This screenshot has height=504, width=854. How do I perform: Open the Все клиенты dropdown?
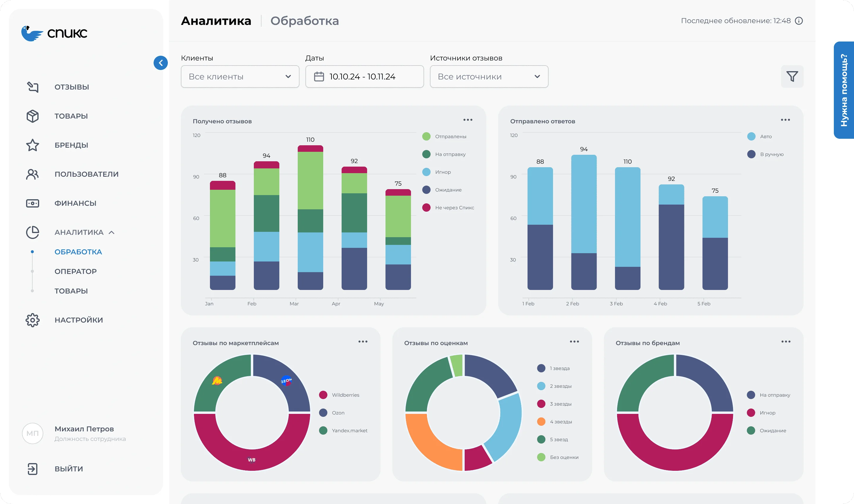pos(240,76)
